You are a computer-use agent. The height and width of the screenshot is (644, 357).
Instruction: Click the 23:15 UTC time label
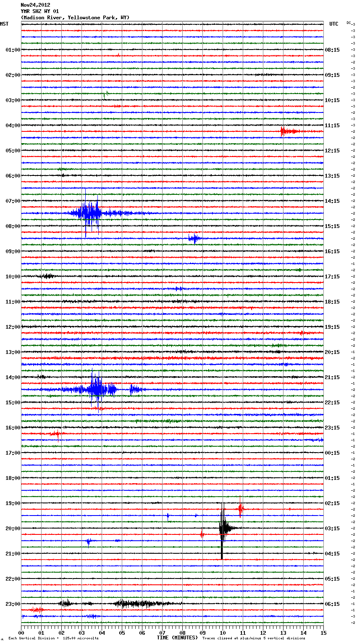click(x=332, y=428)
